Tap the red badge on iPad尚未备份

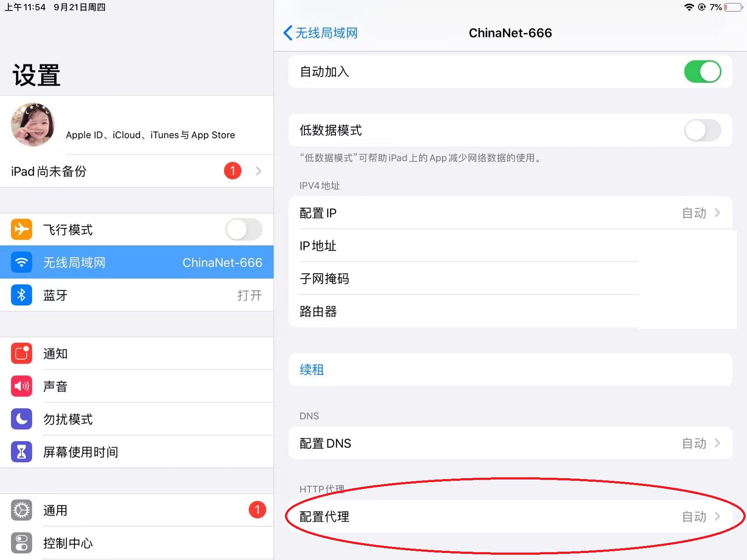233,171
